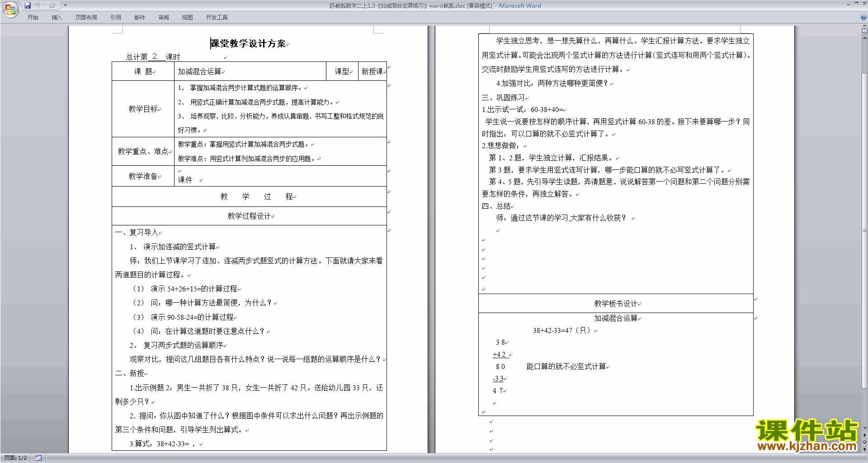
Task: Click page indicator 页面: 1/2
Action: click(15, 458)
